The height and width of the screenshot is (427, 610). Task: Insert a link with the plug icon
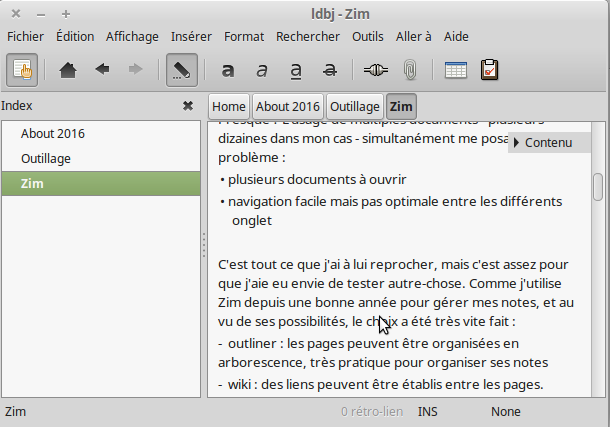tap(375, 70)
